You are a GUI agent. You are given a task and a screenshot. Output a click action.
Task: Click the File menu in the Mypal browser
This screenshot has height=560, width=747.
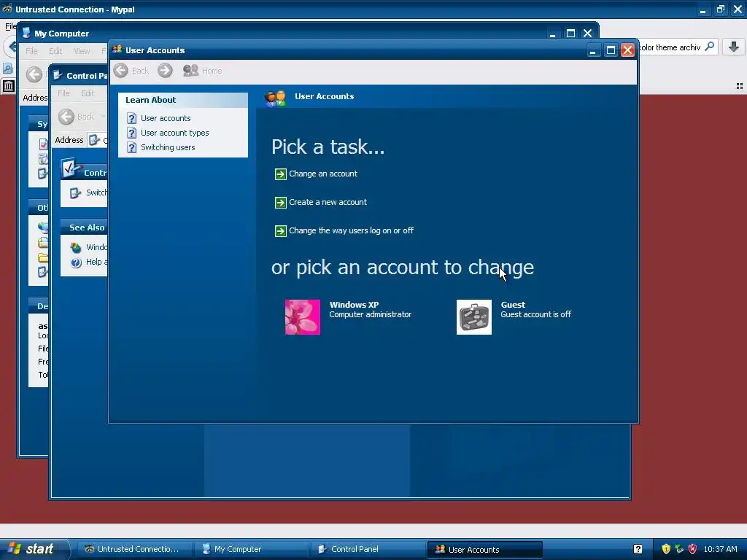click(10, 26)
